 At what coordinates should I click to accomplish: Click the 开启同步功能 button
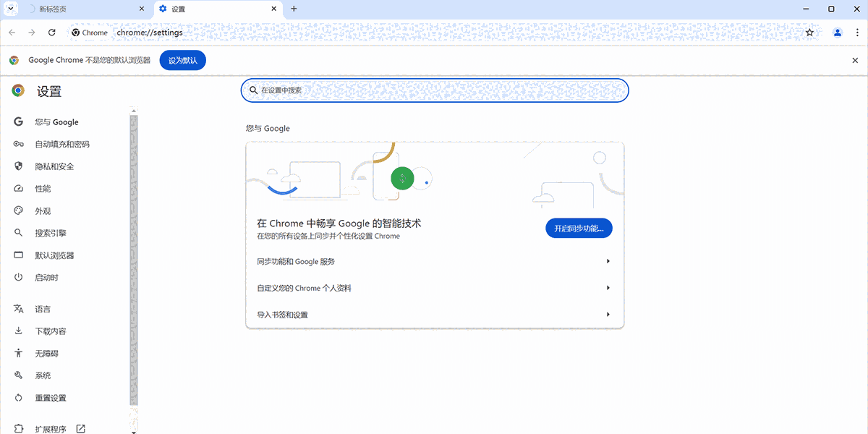579,228
